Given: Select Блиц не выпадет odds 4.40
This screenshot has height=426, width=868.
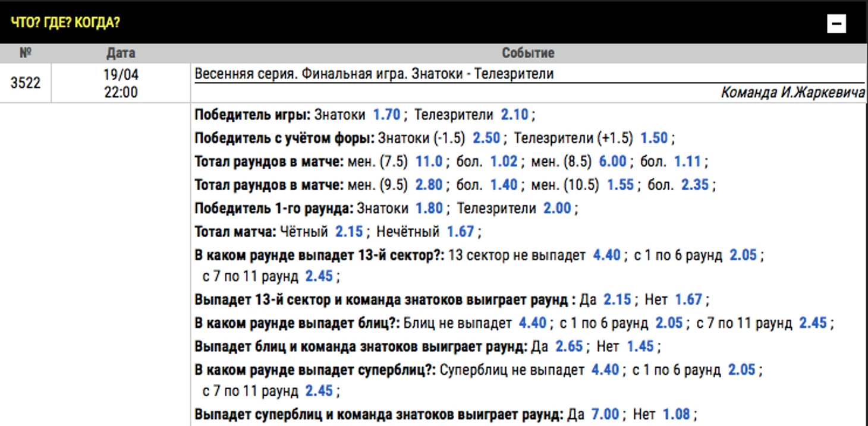Looking at the screenshot, I should 533,323.
